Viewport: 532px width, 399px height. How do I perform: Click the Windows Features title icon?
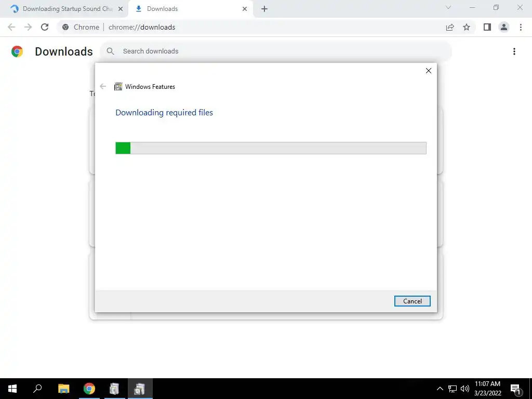(118, 87)
